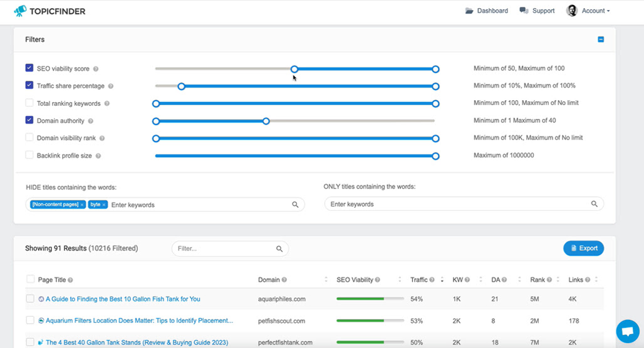Collapse the Filters panel with minus icon

click(x=601, y=39)
